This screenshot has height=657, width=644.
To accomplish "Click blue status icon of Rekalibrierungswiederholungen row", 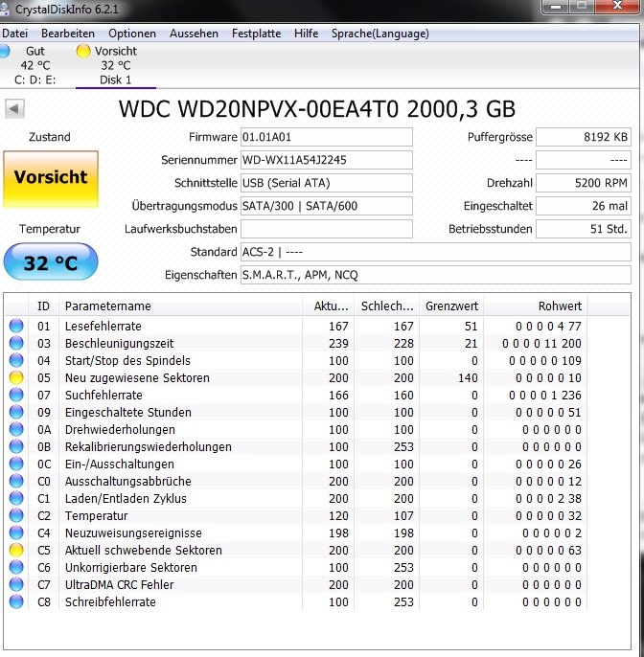I will (16, 446).
